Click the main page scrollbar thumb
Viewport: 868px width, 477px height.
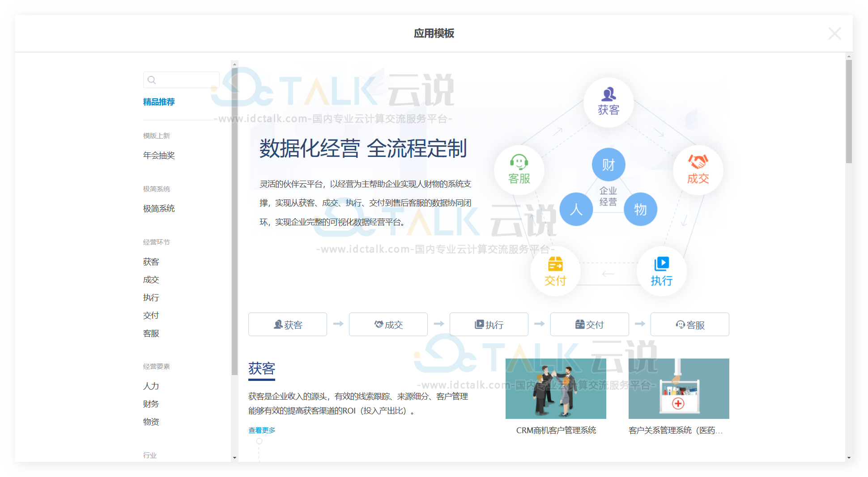click(x=849, y=112)
